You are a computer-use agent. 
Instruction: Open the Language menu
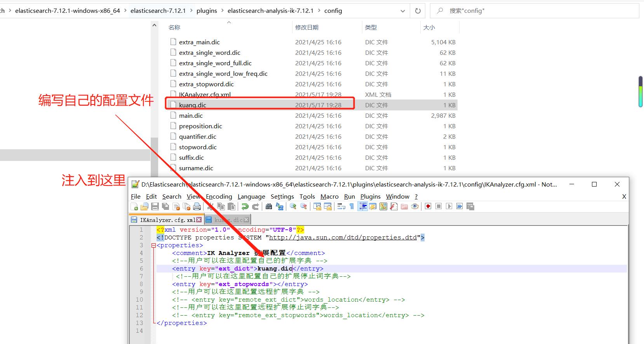click(x=251, y=197)
